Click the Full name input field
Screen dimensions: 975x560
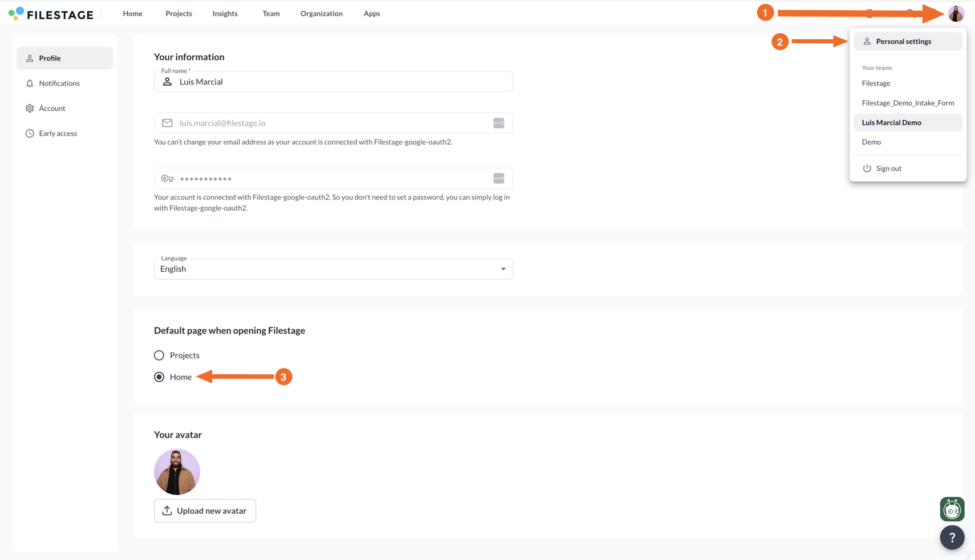tap(334, 81)
